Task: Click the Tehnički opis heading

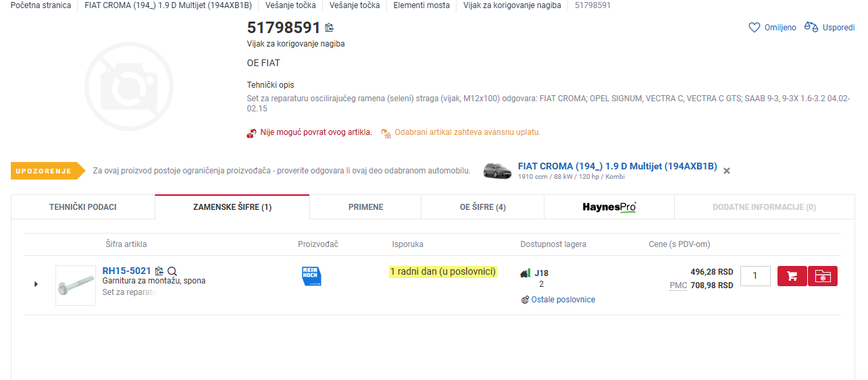Action: click(x=271, y=85)
